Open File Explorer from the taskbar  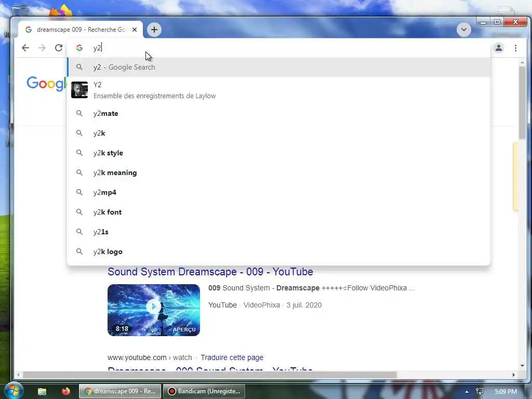pos(42,391)
